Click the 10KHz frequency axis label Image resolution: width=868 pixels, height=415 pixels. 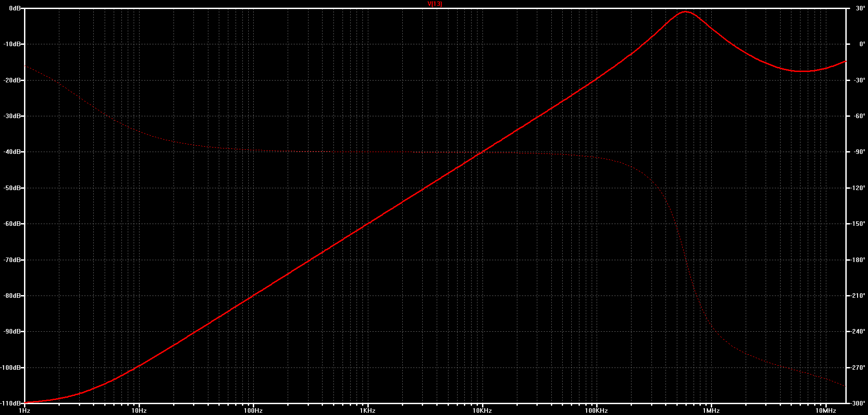tap(482, 410)
